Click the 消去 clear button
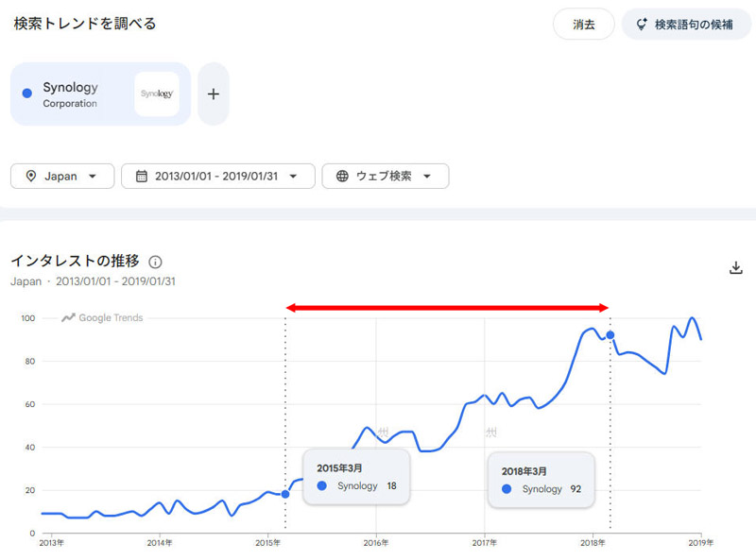Viewport: 756px width, 560px height. pyautogui.click(x=583, y=25)
